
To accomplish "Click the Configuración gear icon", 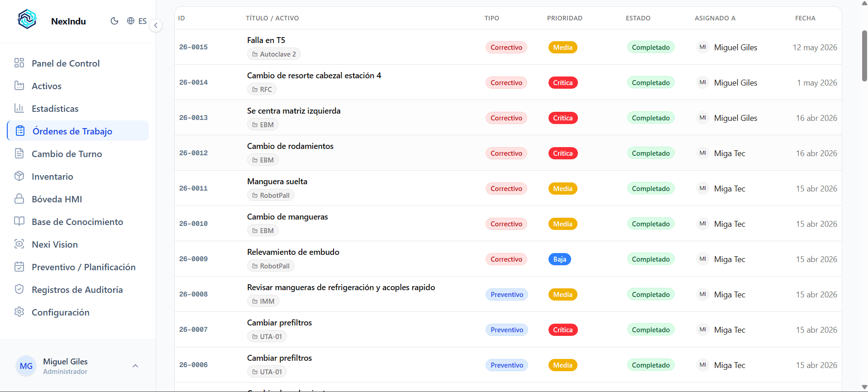I will [x=19, y=312].
